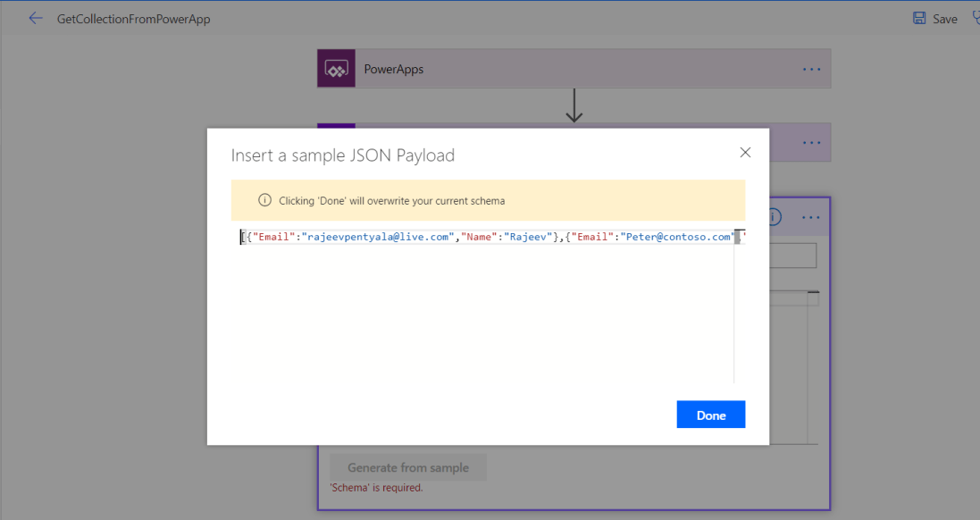The height and width of the screenshot is (520, 980).
Task: Click the Save disk icon in the top bar
Action: [x=920, y=18]
